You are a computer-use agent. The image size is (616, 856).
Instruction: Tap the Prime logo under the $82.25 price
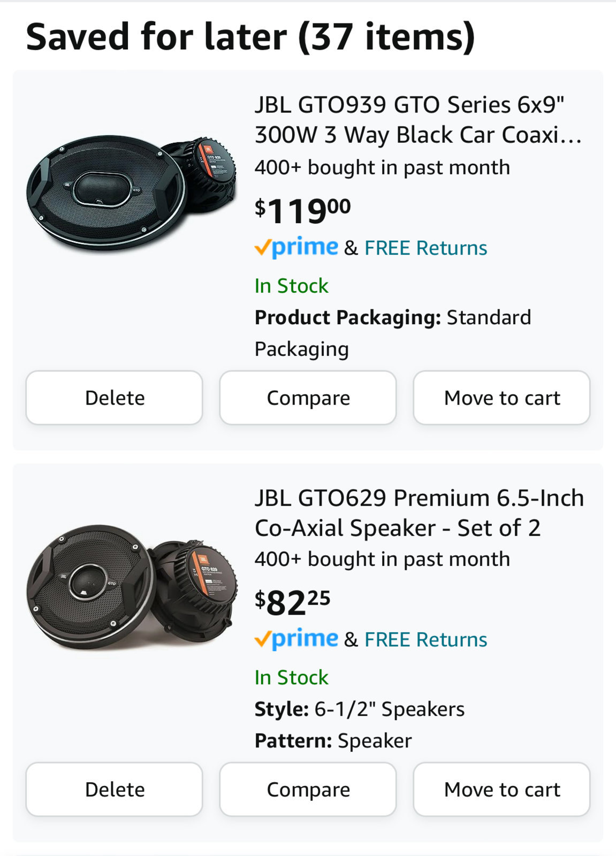pyautogui.click(x=296, y=639)
